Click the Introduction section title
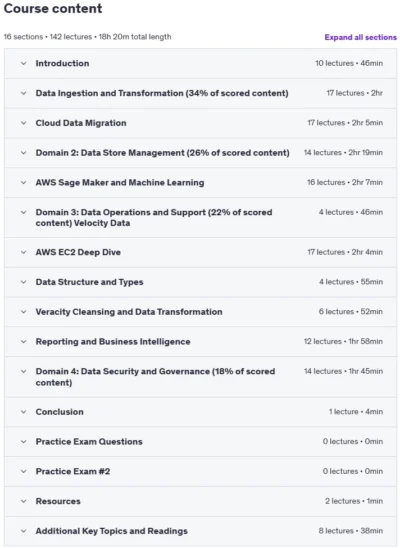The width and height of the screenshot is (400, 548). coord(62,63)
